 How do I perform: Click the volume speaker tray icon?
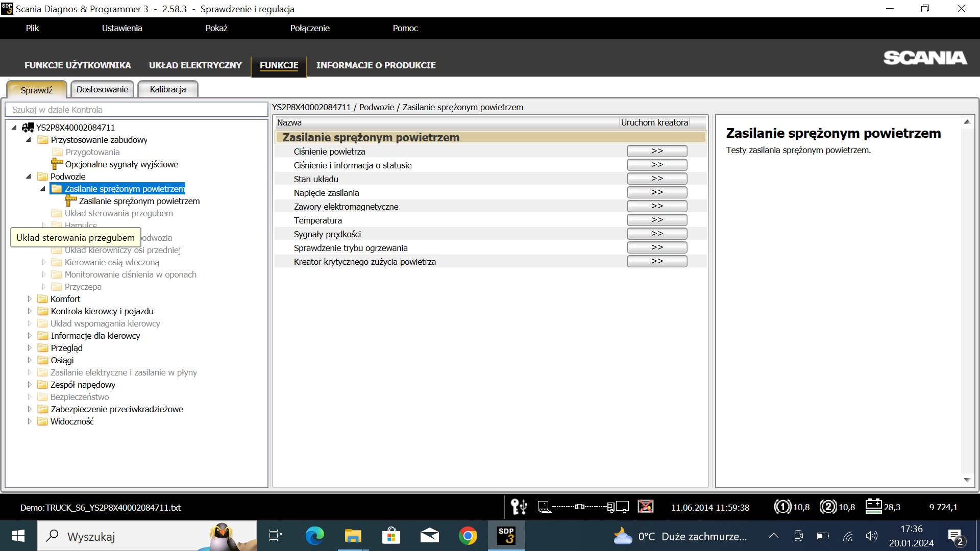click(x=871, y=536)
